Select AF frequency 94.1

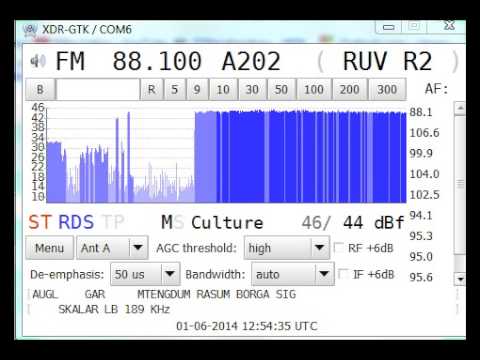pyautogui.click(x=421, y=215)
